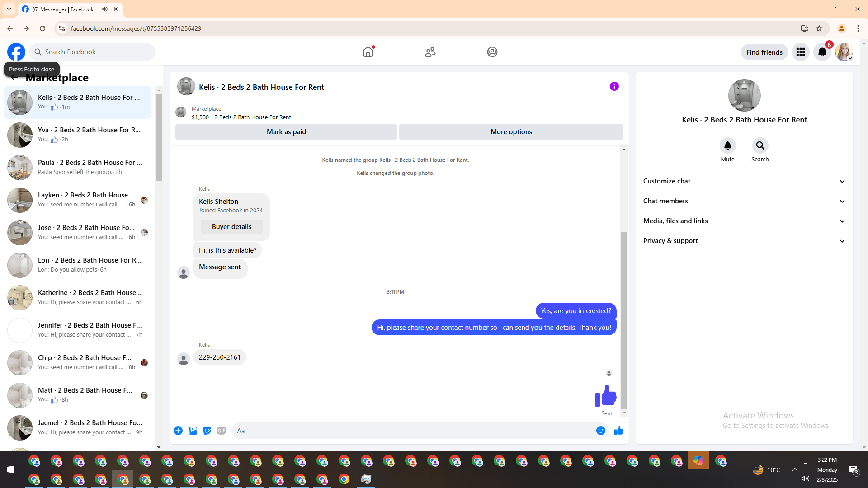Open the Groups icon in top navigation
868x488 pixels.
[492, 52]
